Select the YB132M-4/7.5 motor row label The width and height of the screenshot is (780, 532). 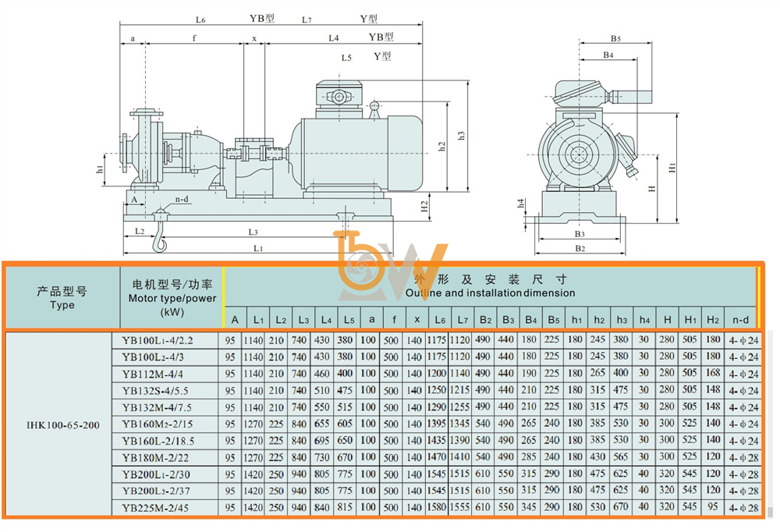click(x=157, y=408)
